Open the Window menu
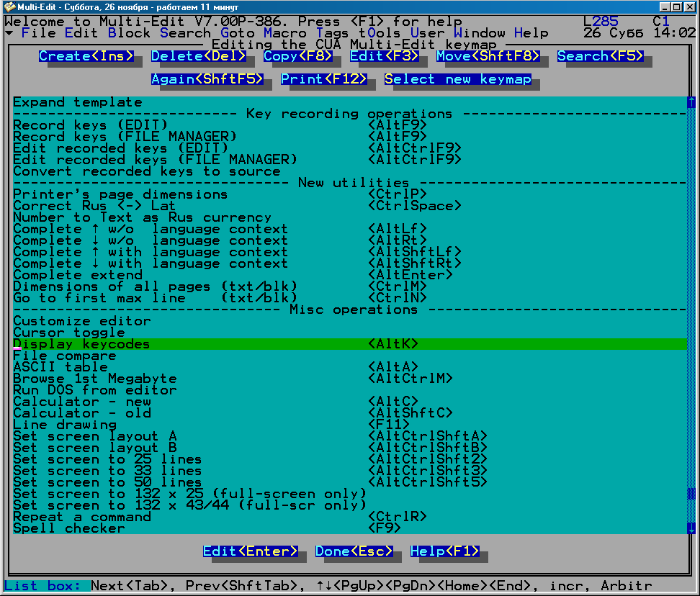This screenshot has height=596, width=700. click(480, 33)
